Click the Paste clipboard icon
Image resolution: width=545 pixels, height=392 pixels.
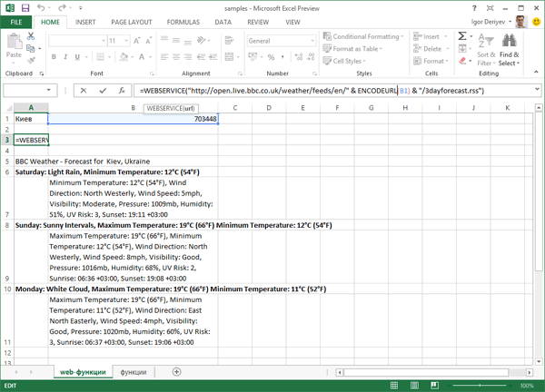point(14,42)
